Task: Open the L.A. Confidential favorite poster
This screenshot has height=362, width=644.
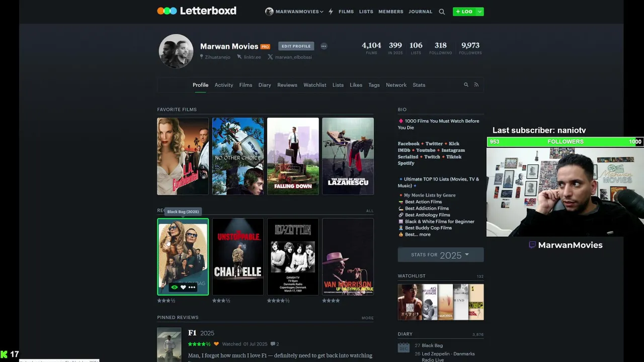Action: pyautogui.click(x=183, y=156)
